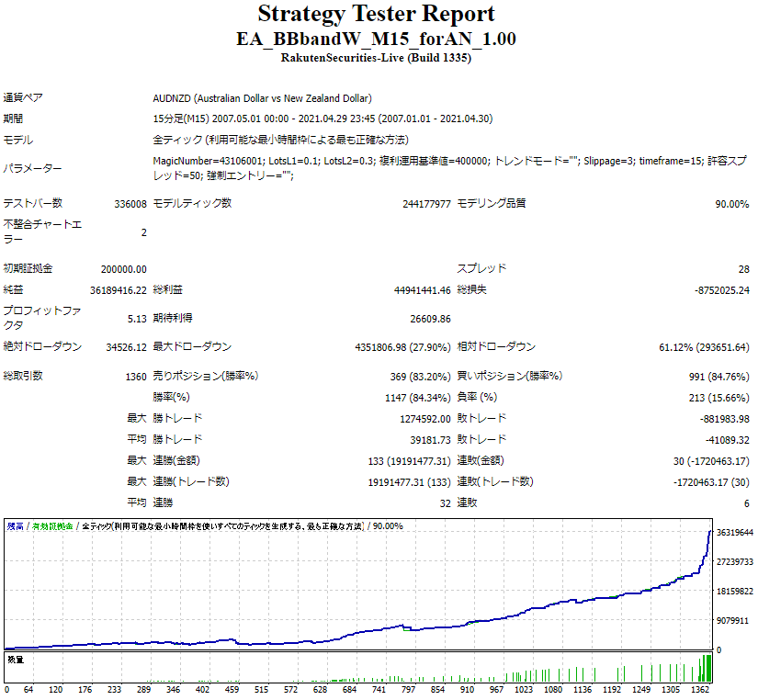The width and height of the screenshot is (758, 700).
Task: Select the 不整合チャートエラー value 2
Action: 143,232
